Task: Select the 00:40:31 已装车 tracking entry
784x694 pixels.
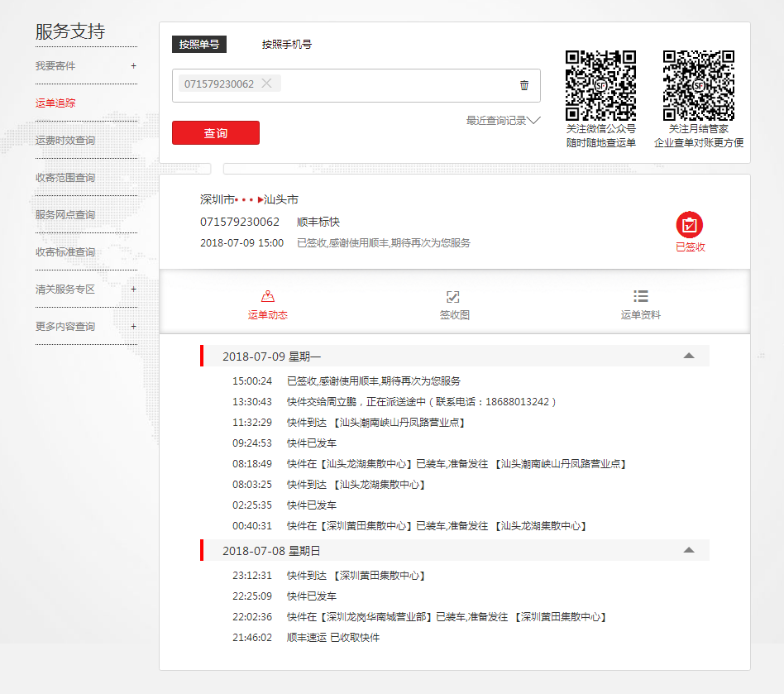Action: click(x=410, y=526)
